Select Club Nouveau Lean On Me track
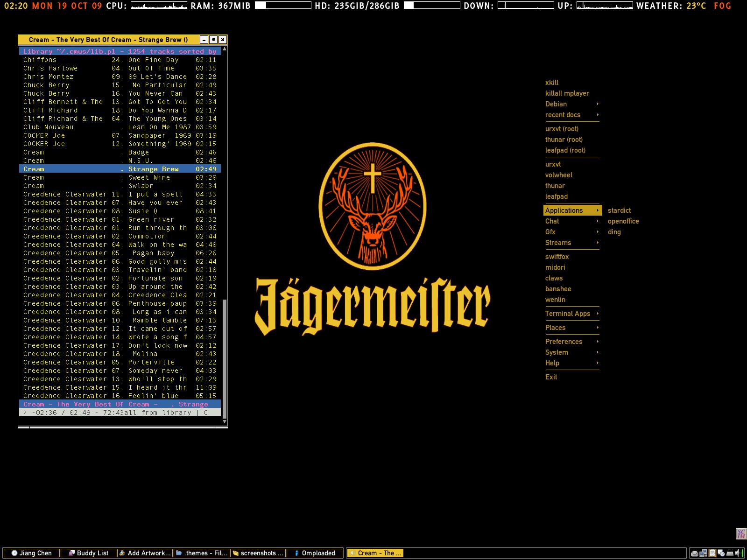 [x=120, y=127]
